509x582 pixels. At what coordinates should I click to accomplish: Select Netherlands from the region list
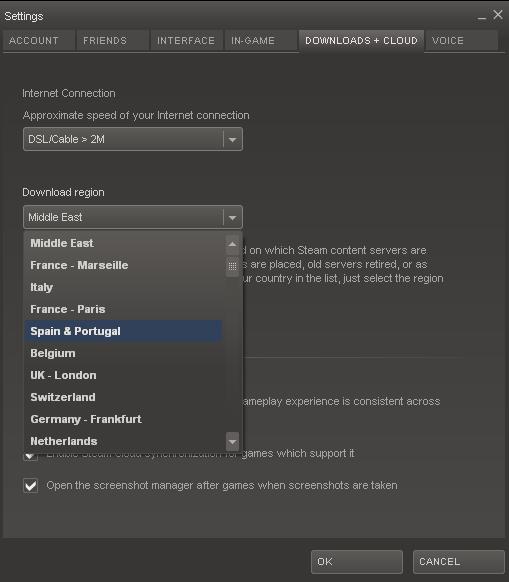pyautogui.click(x=123, y=441)
